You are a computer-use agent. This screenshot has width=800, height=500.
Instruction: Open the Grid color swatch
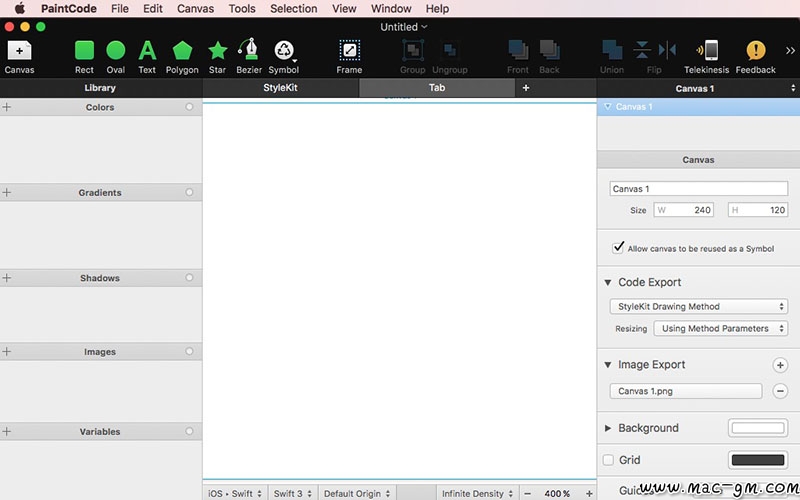[758, 460]
